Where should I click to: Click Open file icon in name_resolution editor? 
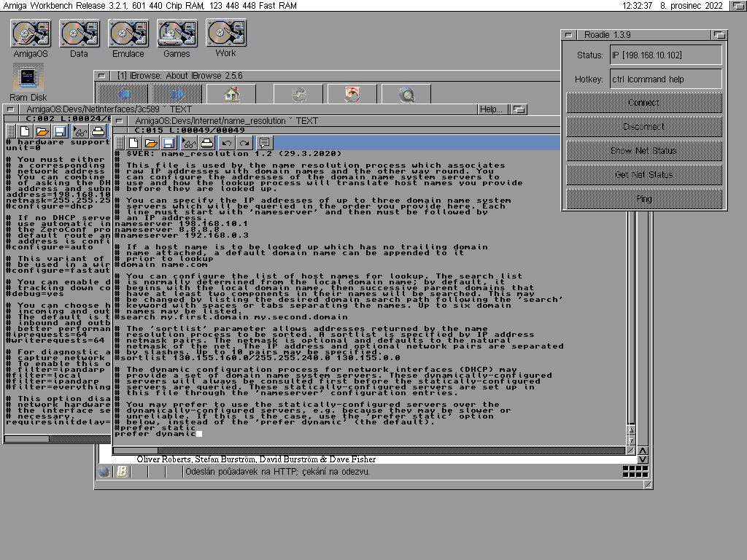151,143
